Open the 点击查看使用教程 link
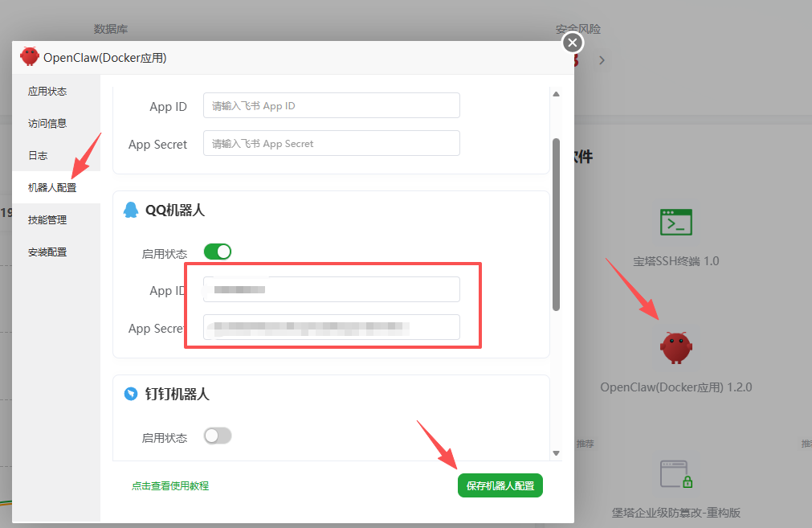812x528 pixels. click(170, 485)
